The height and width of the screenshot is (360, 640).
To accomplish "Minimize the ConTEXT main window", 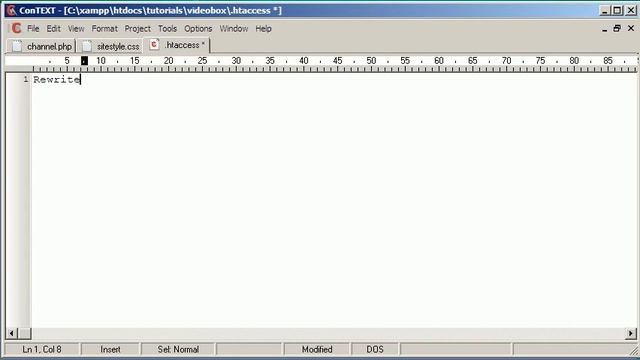I will [x=605, y=10].
